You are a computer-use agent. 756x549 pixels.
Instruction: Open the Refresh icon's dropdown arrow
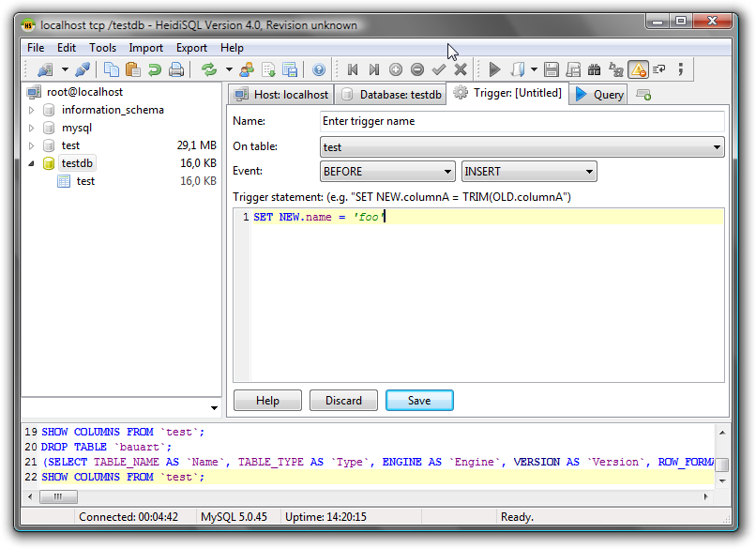coord(229,70)
